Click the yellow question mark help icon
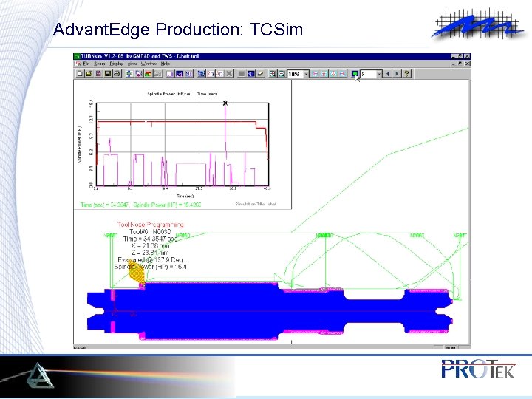 pyautogui.click(x=406, y=74)
